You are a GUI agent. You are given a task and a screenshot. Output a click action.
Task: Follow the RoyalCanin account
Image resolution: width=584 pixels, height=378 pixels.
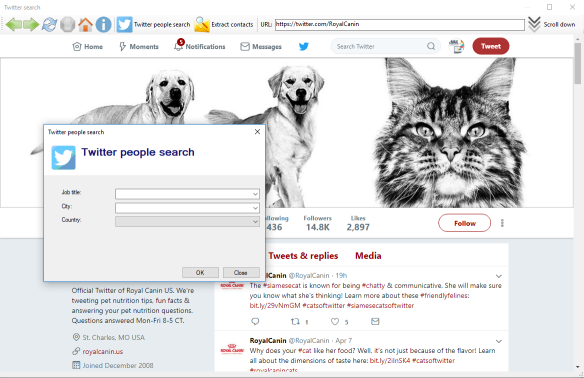[x=464, y=223]
